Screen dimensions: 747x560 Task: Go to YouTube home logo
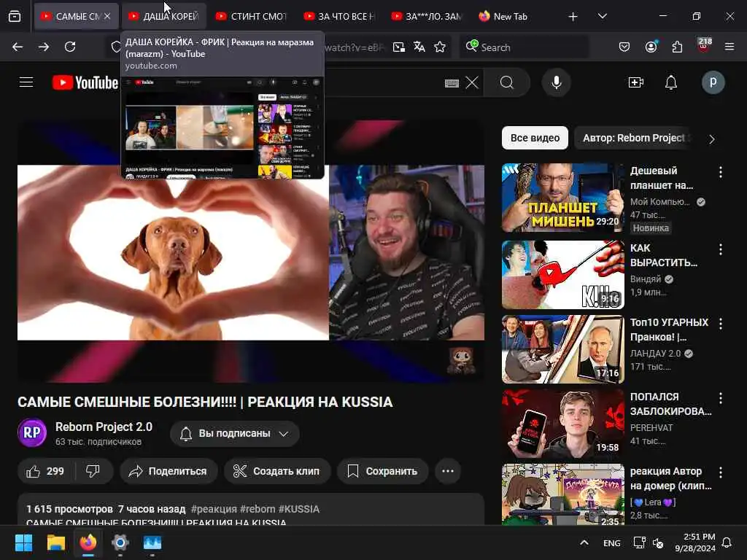click(85, 82)
